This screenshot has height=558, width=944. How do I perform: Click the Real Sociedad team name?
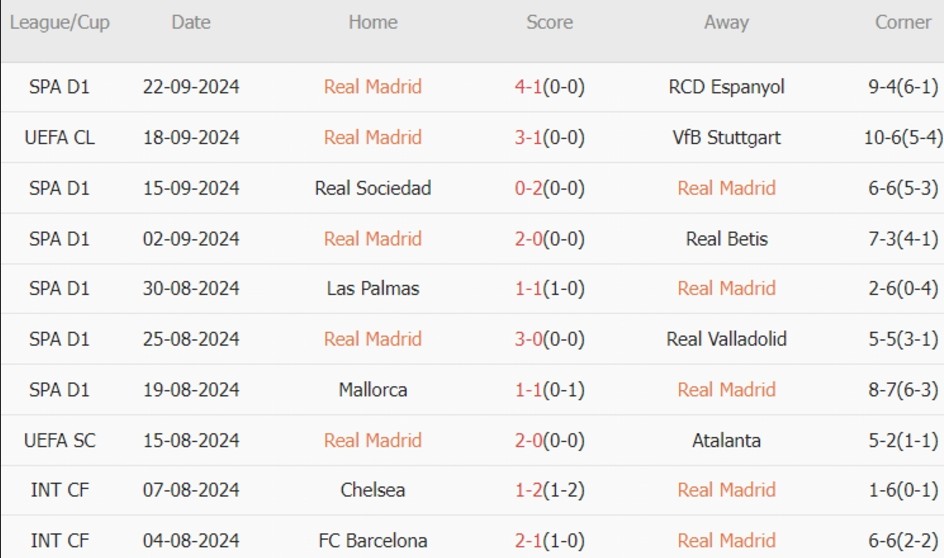372,188
